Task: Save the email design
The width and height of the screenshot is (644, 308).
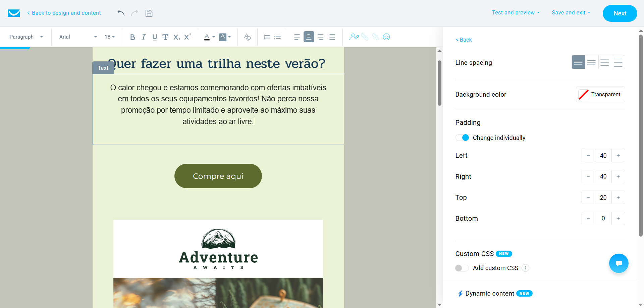Action: [x=149, y=13]
